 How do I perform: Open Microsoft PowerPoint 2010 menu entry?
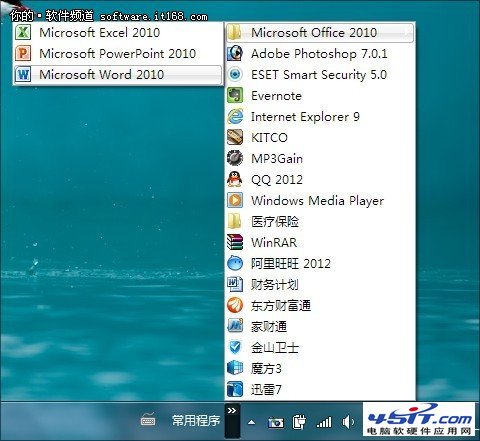tap(117, 53)
